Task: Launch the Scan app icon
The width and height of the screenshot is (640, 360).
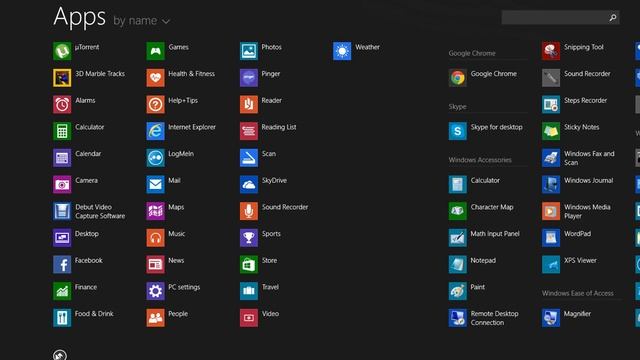Action: point(249,158)
